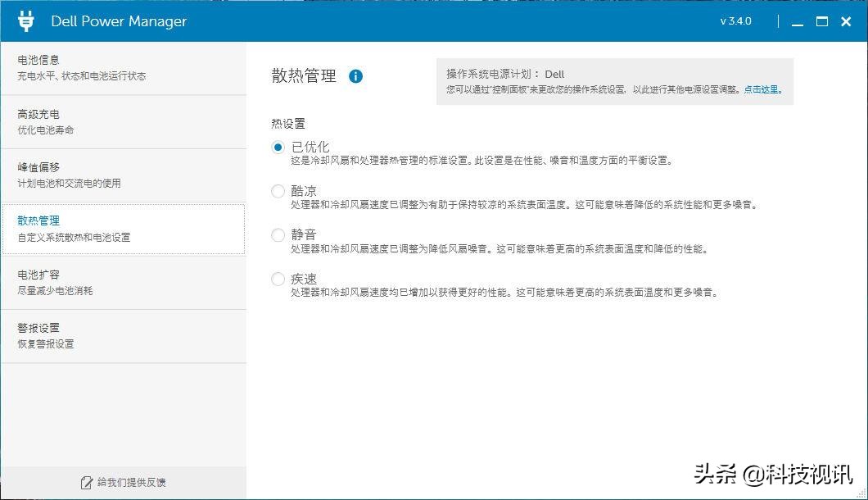Open the 散热管理 info tooltip icon

[x=356, y=75]
